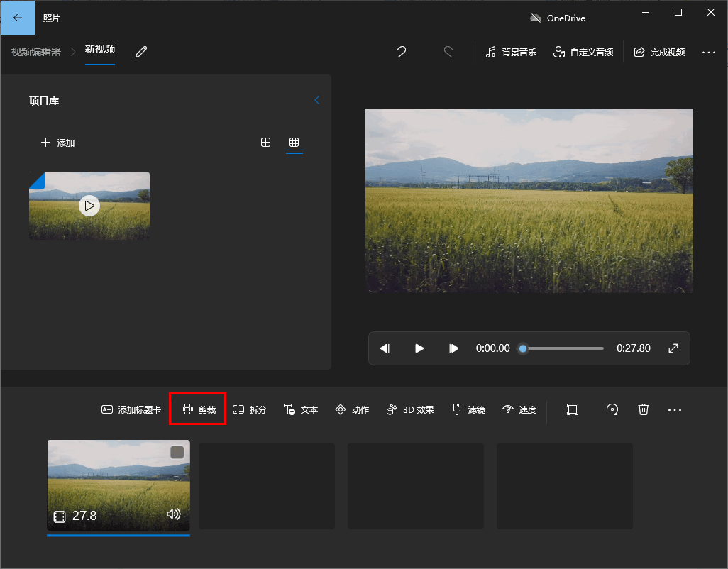The width and height of the screenshot is (728, 569).
Task: Toggle the storyboard clip selection checkbox
Action: tap(177, 452)
